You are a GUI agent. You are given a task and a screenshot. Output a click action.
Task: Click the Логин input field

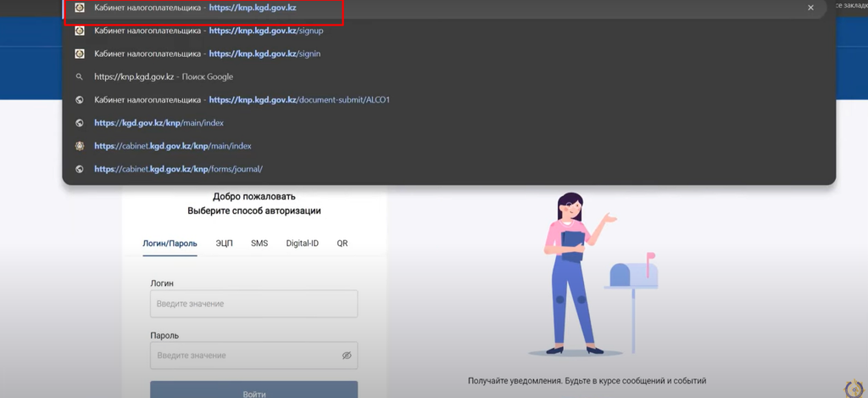(x=253, y=304)
